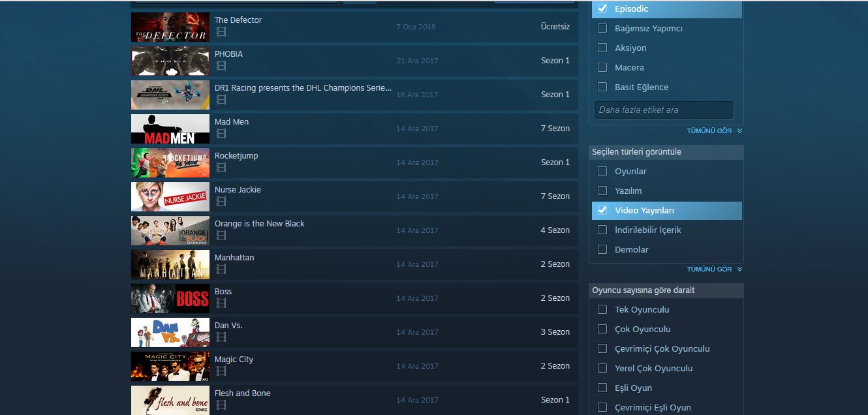Open the Rocketjump thumbnail image
868x415 pixels.
170,162
